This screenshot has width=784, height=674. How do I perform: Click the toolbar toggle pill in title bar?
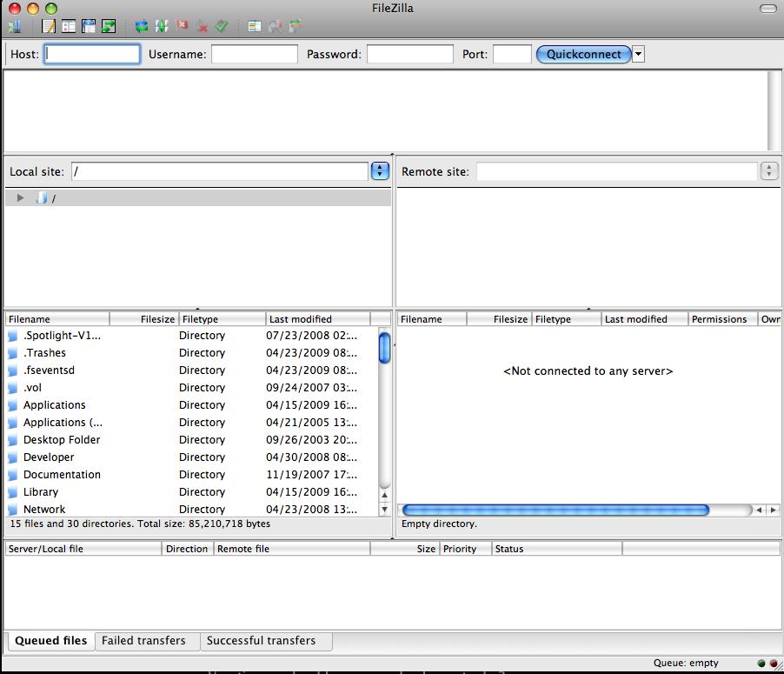click(x=768, y=9)
